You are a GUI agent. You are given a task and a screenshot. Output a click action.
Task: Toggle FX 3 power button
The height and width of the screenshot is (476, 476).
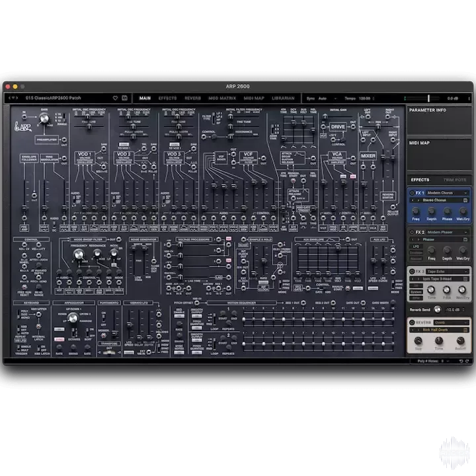(x=412, y=272)
